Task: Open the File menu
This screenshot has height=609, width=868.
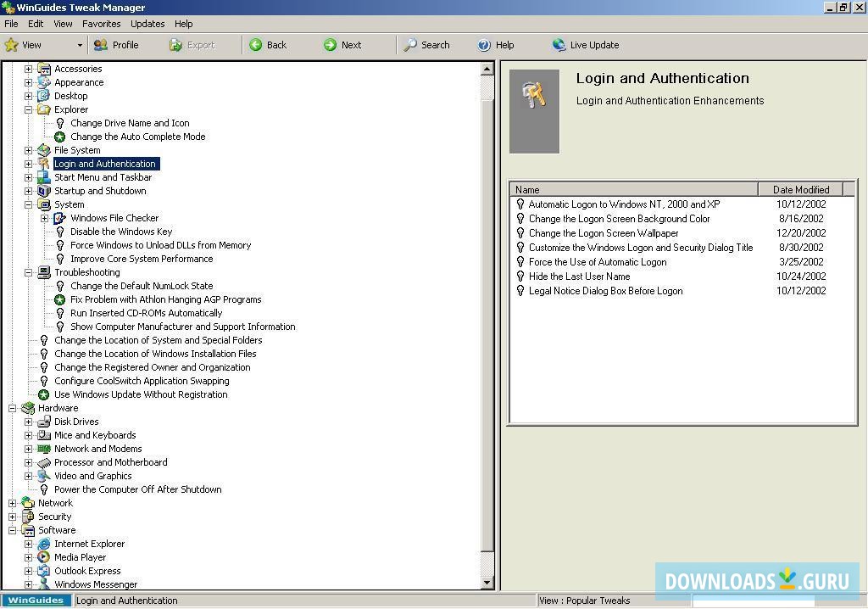Action: pyautogui.click(x=11, y=24)
